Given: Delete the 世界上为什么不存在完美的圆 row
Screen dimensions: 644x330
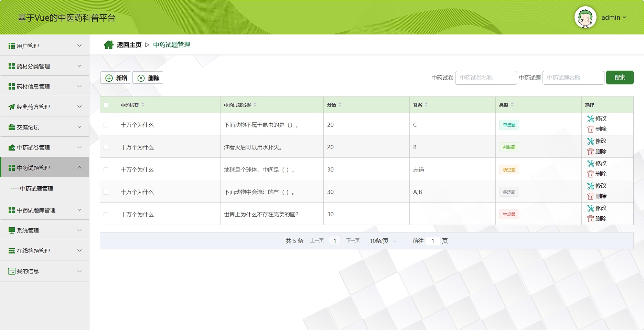Looking at the screenshot, I should [x=597, y=219].
